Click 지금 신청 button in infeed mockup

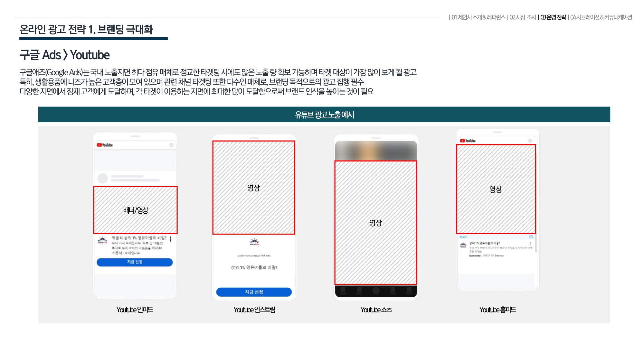pos(135,262)
